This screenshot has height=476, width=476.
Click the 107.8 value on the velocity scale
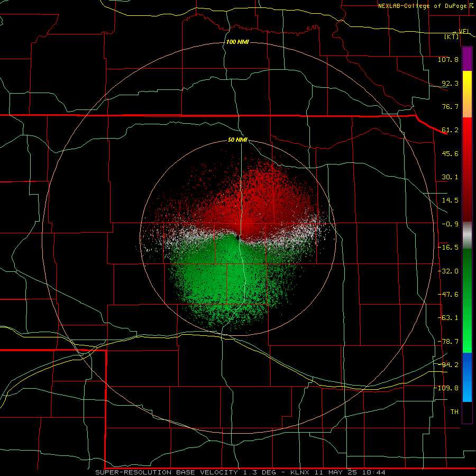pyautogui.click(x=448, y=59)
